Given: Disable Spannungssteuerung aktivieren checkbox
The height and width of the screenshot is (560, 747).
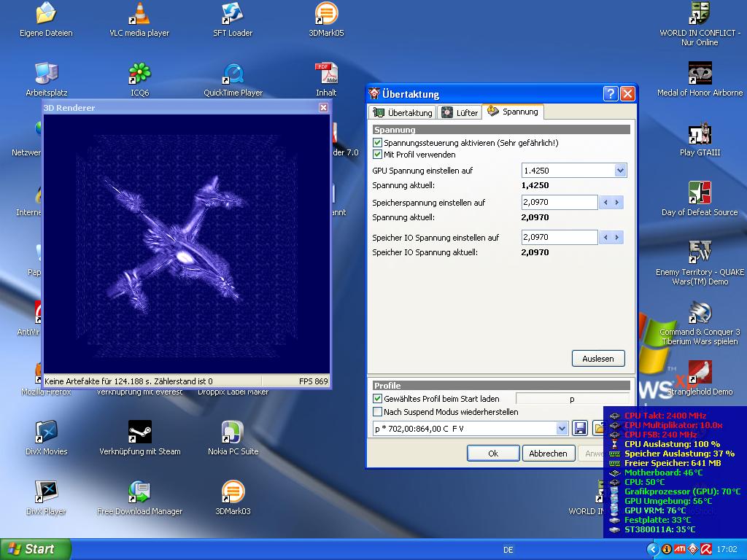Looking at the screenshot, I should coord(377,143).
